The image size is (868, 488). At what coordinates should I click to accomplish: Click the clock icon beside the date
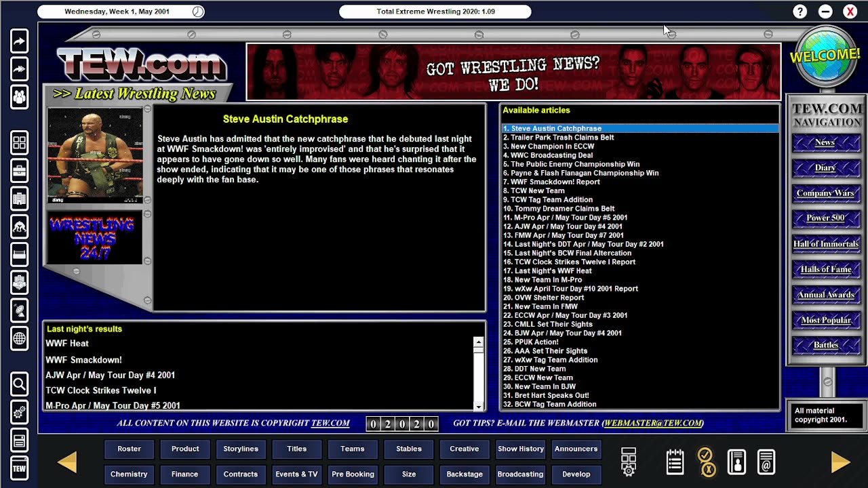coord(197,12)
